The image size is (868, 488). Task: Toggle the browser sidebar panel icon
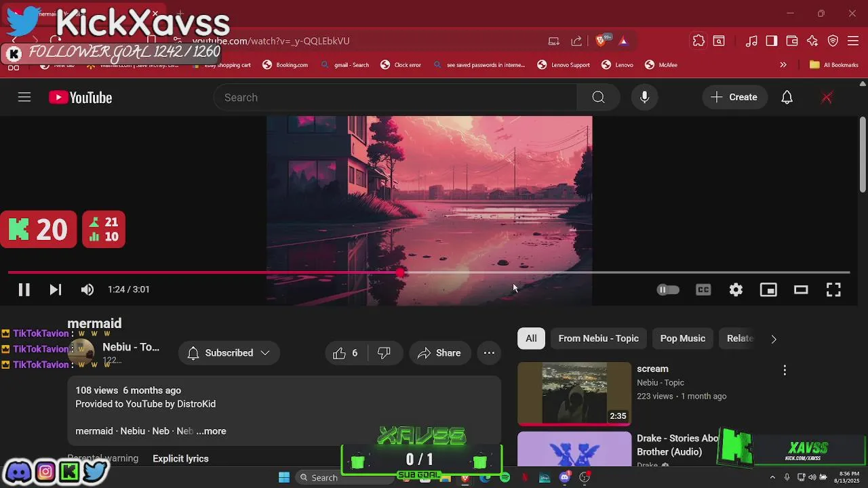pos(772,41)
